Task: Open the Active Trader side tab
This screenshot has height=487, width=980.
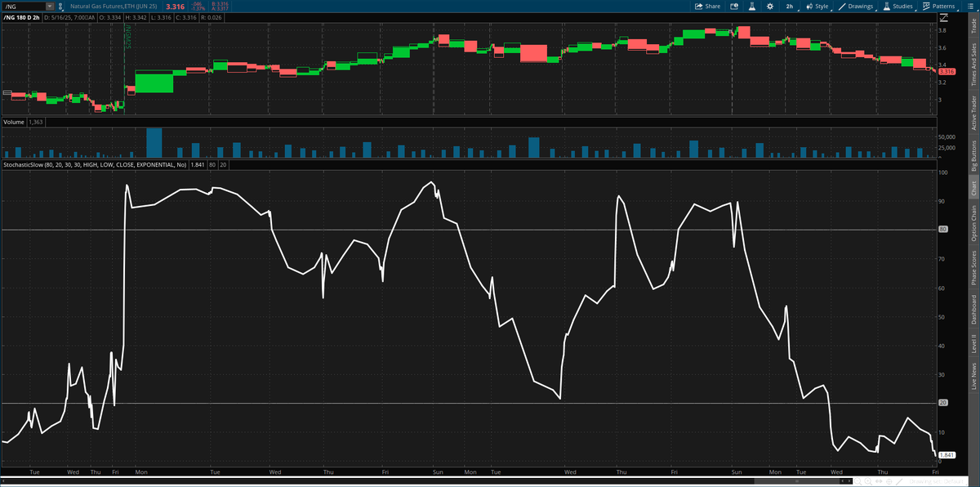Action: pyautogui.click(x=973, y=113)
